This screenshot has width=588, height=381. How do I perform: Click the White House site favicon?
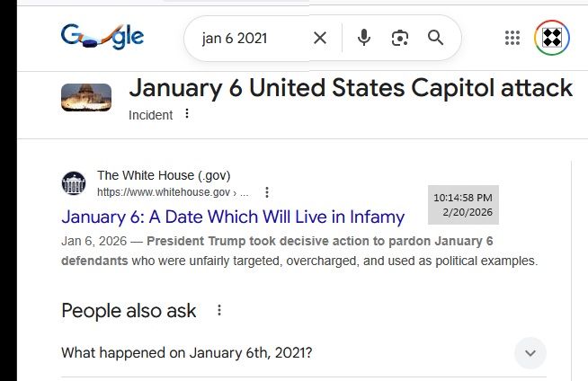pyautogui.click(x=74, y=183)
